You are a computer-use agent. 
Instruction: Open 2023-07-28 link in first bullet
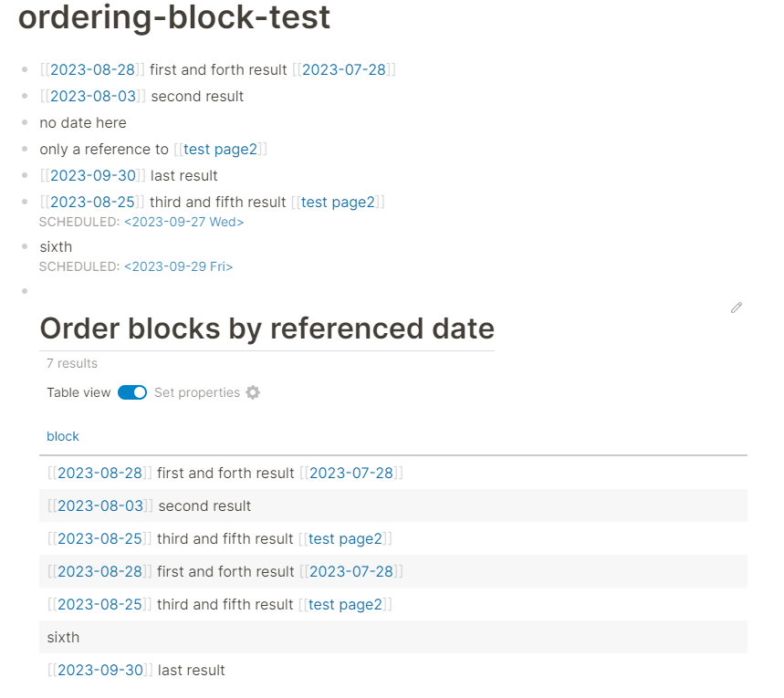click(344, 69)
